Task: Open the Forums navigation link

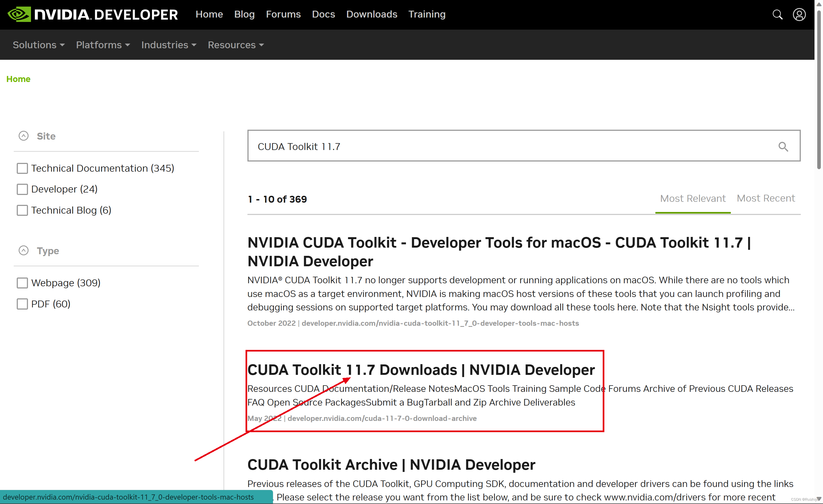Action: 283,14
